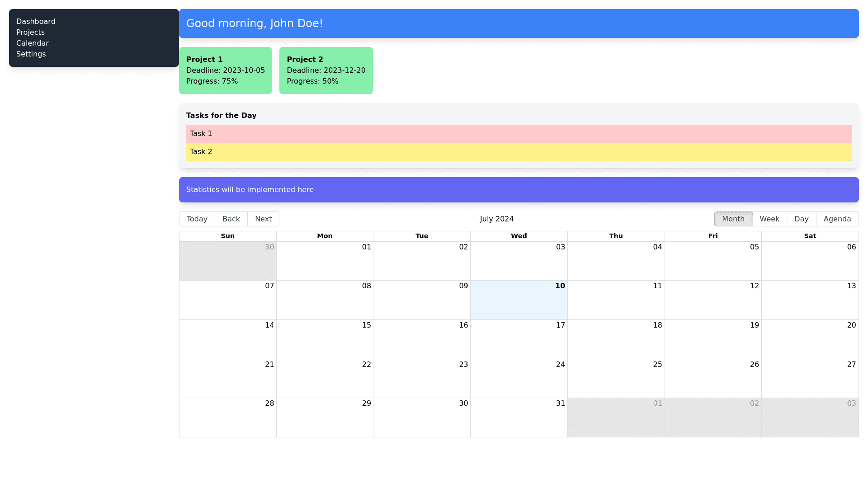This screenshot has height=488, width=868.
Task: Click Task 1 in the tasks list
Action: [519, 134]
